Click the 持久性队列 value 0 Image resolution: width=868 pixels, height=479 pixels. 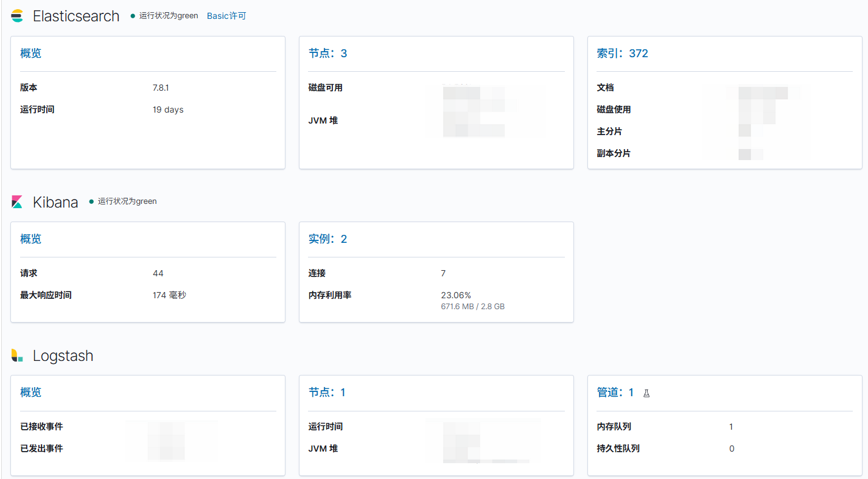coord(732,449)
